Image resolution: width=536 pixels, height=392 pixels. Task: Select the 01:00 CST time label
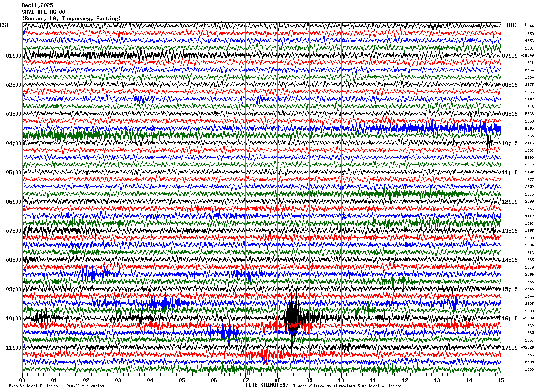click(14, 56)
